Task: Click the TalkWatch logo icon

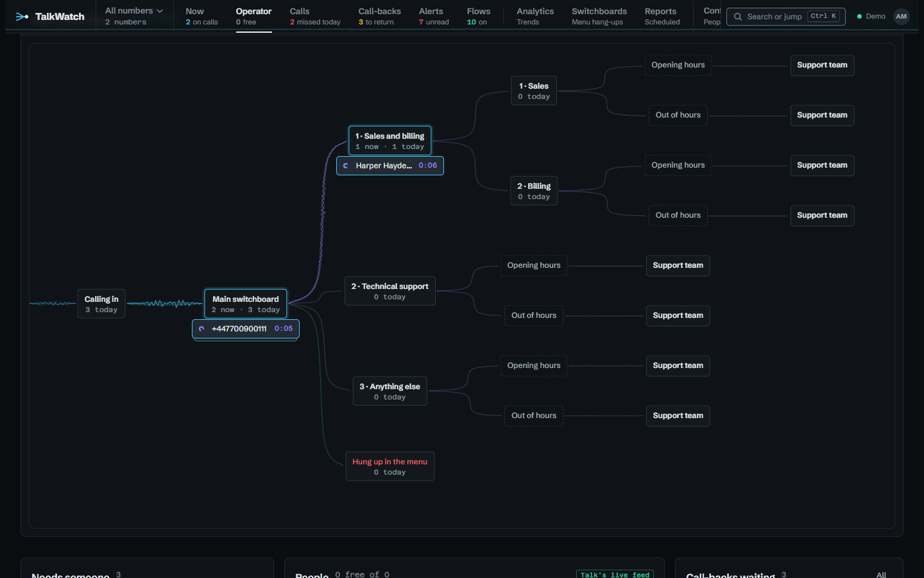Action: 22,17
